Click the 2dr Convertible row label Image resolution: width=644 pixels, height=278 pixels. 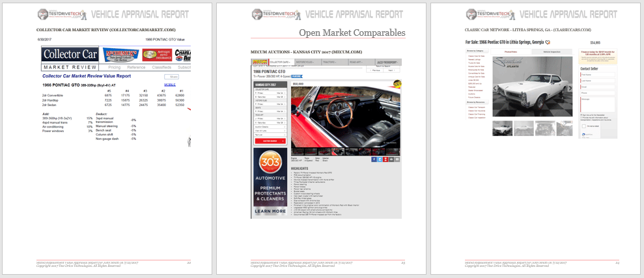point(51,95)
